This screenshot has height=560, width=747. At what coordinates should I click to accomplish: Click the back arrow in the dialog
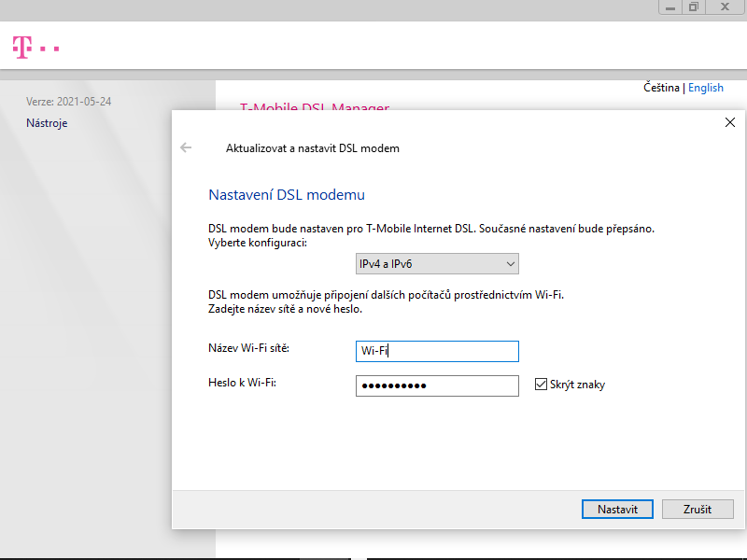(186, 147)
